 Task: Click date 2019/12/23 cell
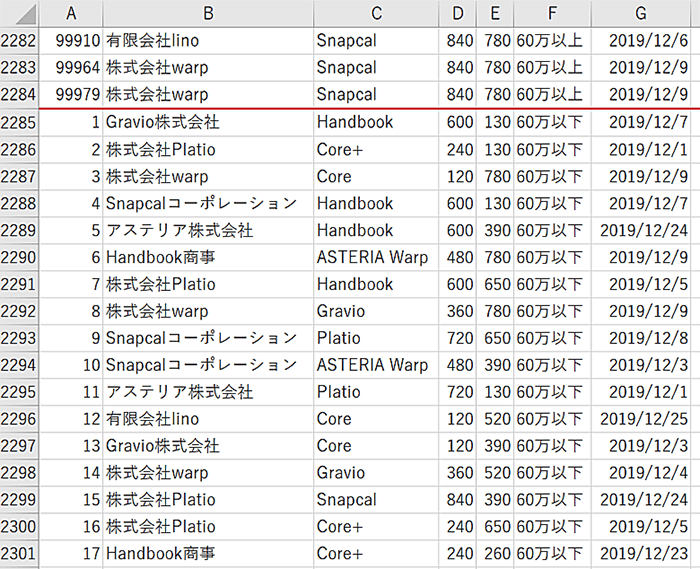[x=641, y=554]
